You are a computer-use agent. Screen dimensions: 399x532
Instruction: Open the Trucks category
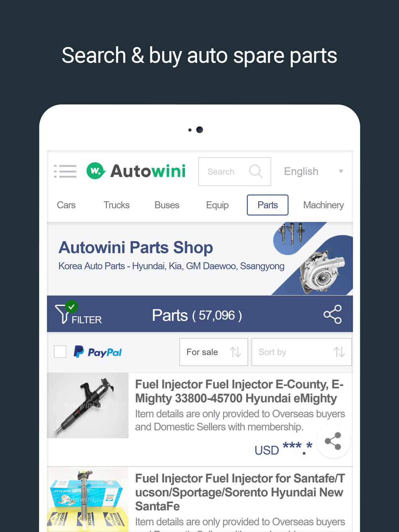(117, 205)
